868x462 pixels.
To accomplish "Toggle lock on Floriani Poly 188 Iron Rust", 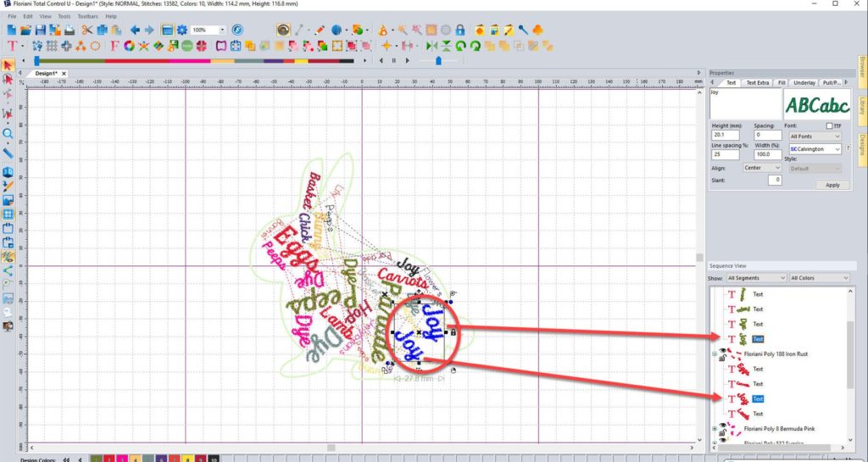I will [x=722, y=359].
